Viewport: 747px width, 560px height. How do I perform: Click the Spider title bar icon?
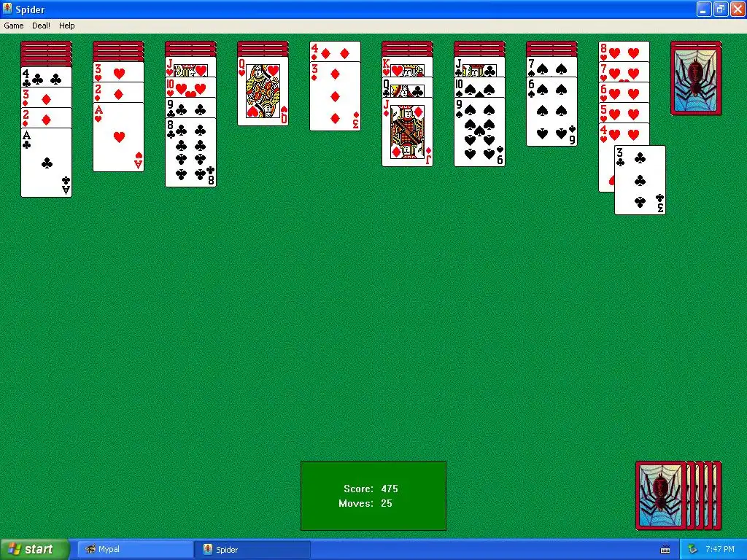(7, 9)
